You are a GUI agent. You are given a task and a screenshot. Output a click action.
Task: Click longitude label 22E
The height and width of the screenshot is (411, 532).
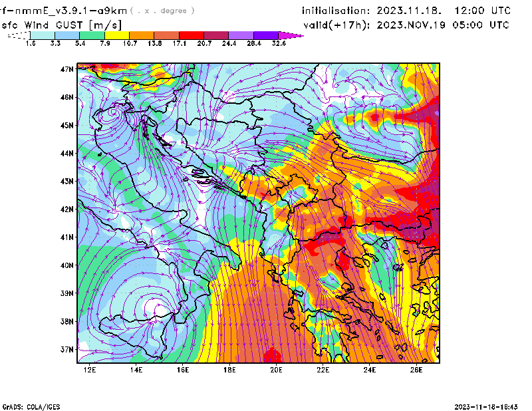(323, 370)
